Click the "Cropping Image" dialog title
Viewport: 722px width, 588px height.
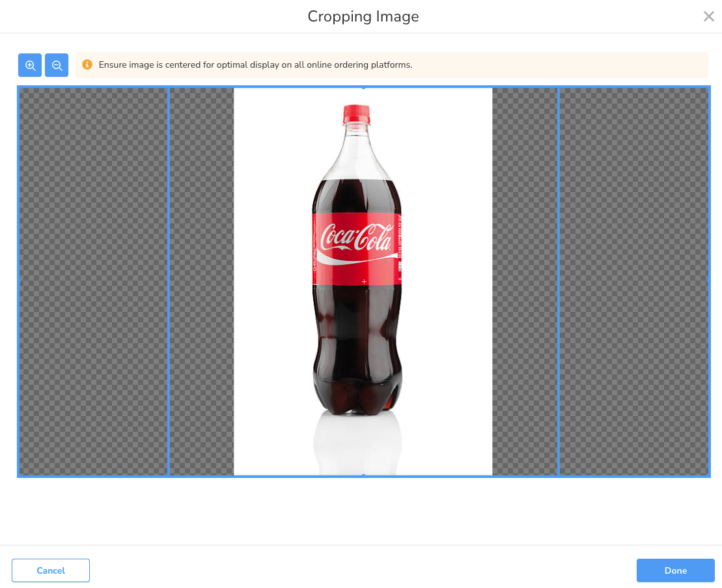363,17
